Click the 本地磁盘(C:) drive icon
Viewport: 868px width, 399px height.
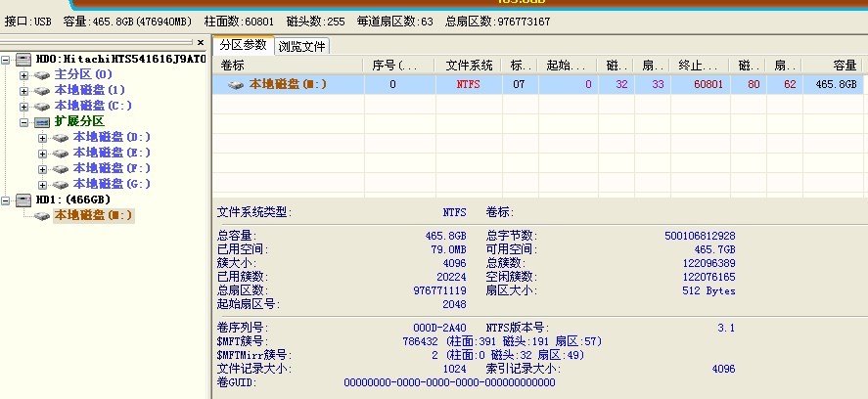point(41,107)
